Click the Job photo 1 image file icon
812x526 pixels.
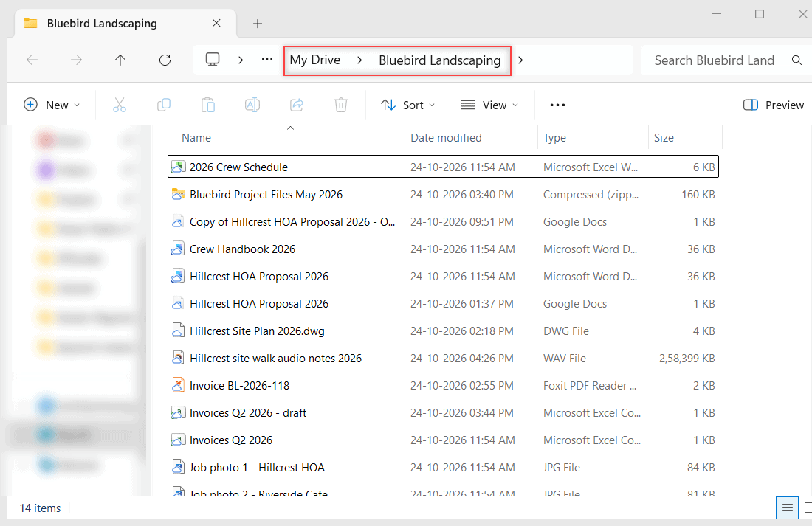tap(178, 467)
